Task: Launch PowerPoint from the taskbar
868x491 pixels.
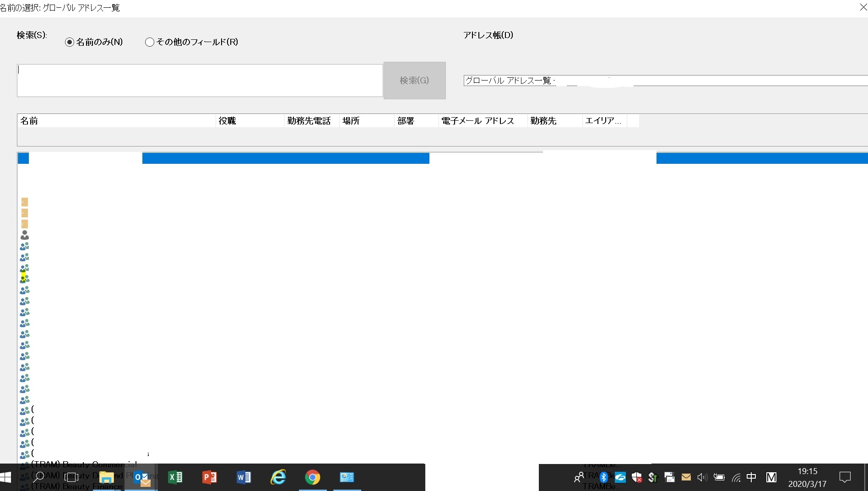Action: tap(210, 477)
